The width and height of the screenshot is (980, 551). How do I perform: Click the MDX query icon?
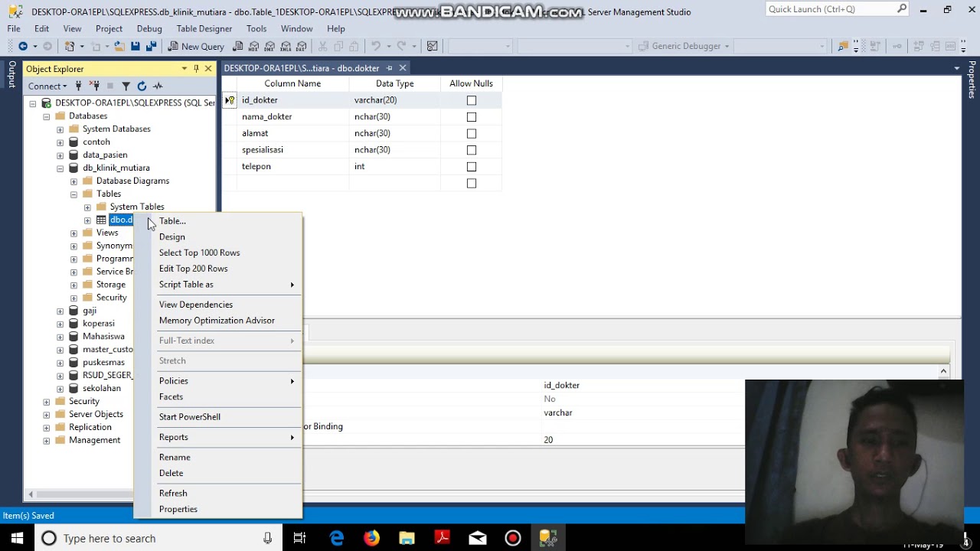[253, 46]
